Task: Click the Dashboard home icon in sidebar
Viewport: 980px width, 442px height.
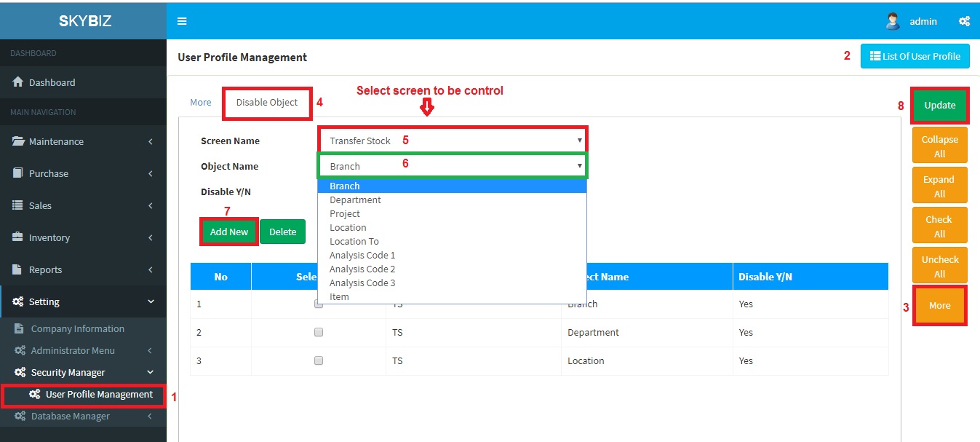Action: tap(18, 82)
